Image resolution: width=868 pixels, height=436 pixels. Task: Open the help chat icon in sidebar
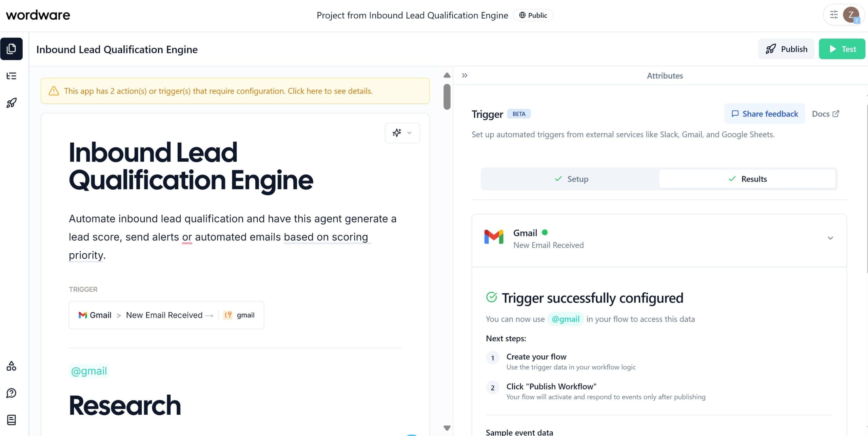[x=11, y=393]
